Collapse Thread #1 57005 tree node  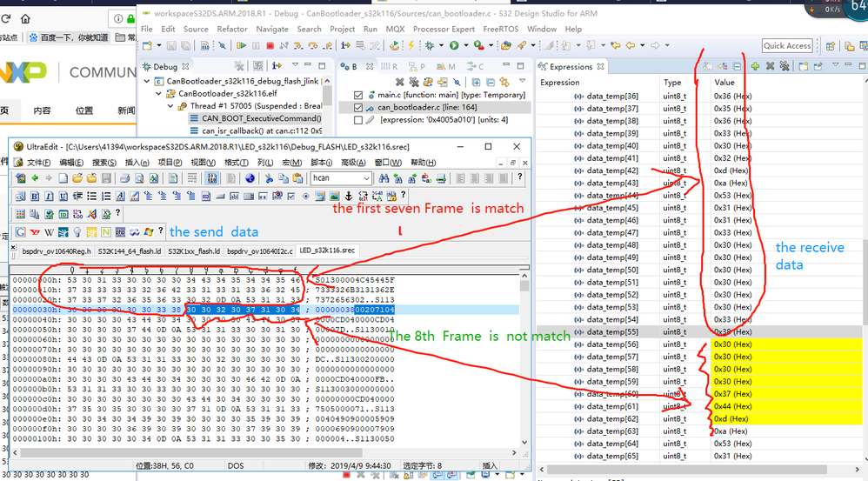pos(170,106)
